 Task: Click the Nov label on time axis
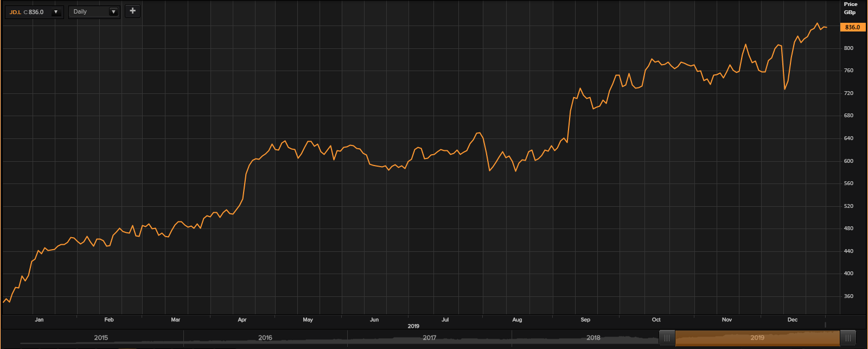(x=727, y=320)
